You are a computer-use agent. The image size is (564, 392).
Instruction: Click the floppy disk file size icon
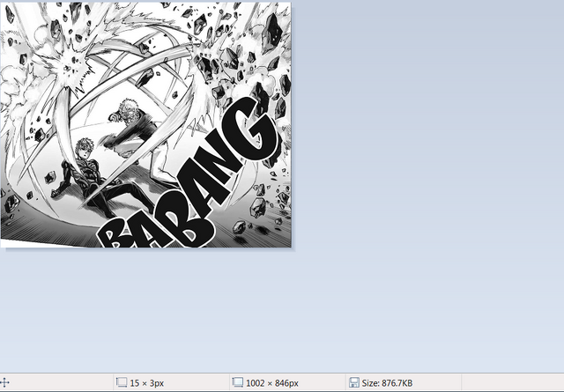[354, 382]
